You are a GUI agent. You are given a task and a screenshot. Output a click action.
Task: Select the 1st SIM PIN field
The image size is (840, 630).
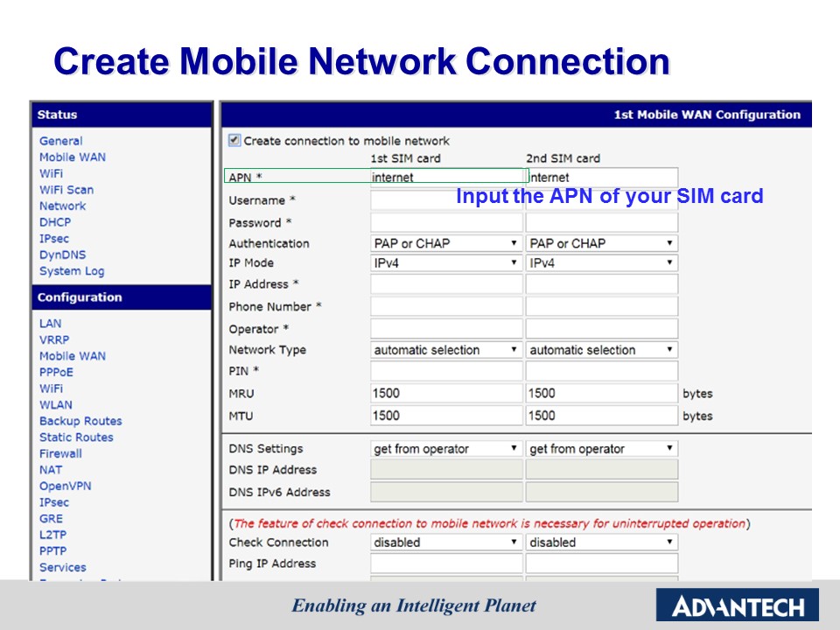click(446, 371)
